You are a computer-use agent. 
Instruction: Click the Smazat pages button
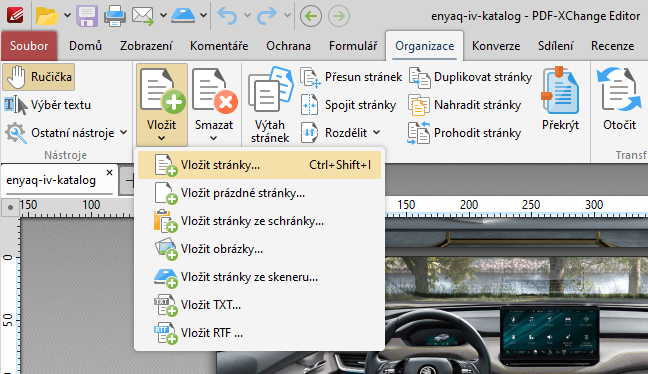click(x=214, y=105)
